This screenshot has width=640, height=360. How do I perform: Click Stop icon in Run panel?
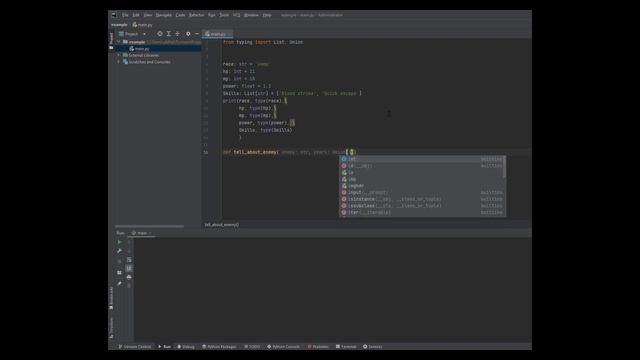pos(120,261)
